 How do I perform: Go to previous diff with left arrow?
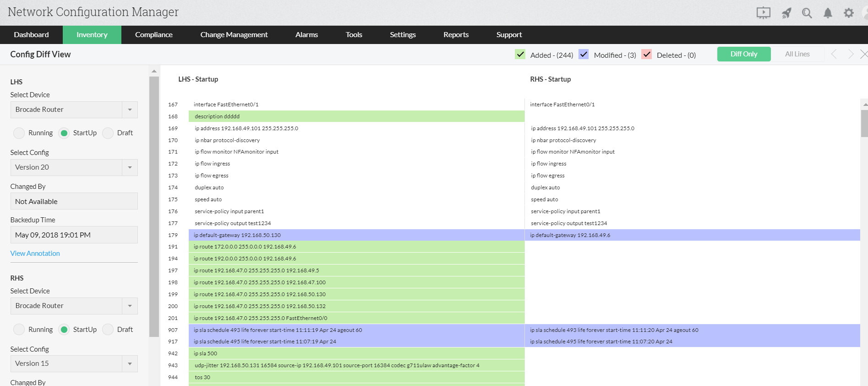pos(834,54)
